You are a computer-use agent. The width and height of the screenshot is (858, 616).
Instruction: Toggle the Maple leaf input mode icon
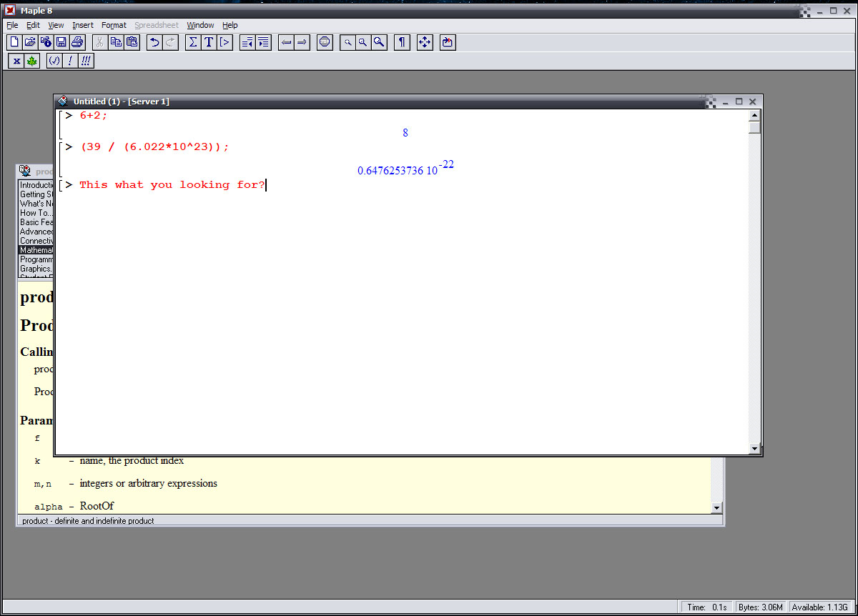(32, 61)
